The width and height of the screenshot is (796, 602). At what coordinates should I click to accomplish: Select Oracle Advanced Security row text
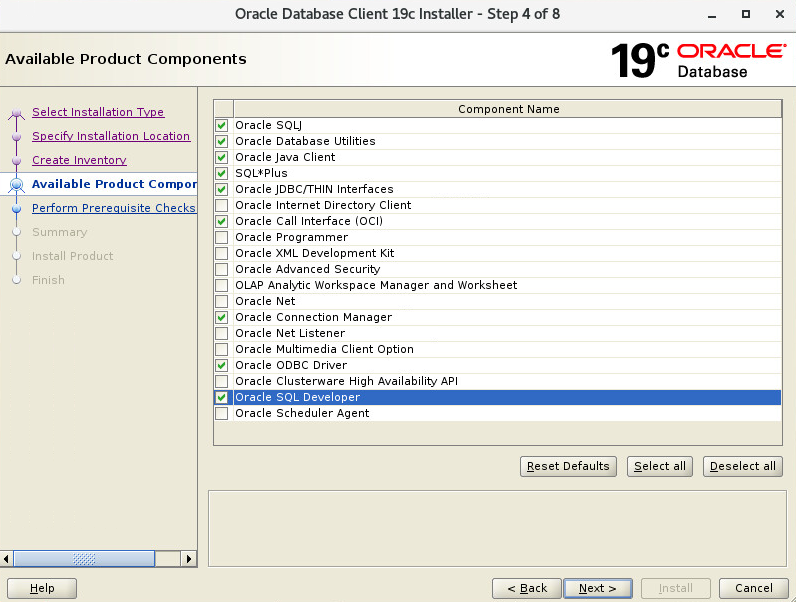pyautogui.click(x=308, y=269)
